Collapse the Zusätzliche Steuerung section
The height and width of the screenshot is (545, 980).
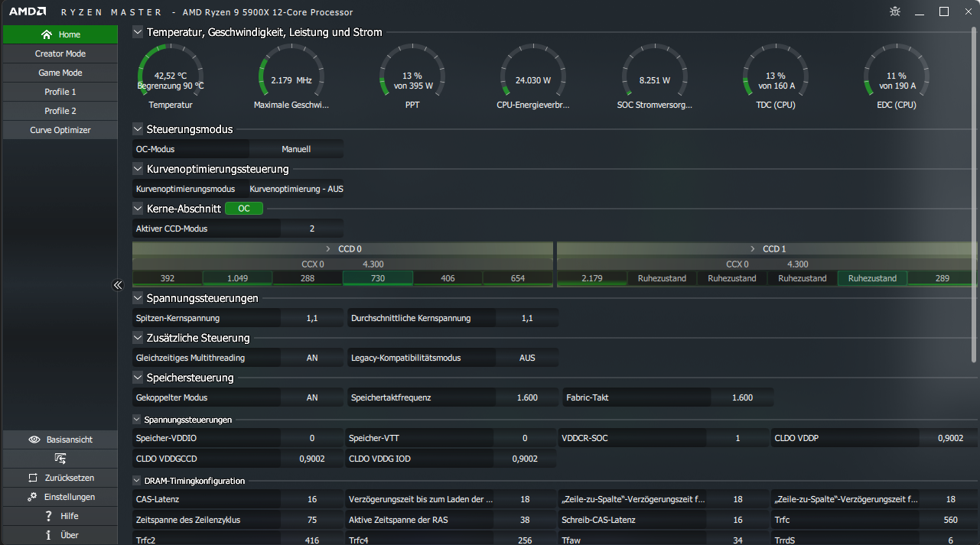(138, 338)
